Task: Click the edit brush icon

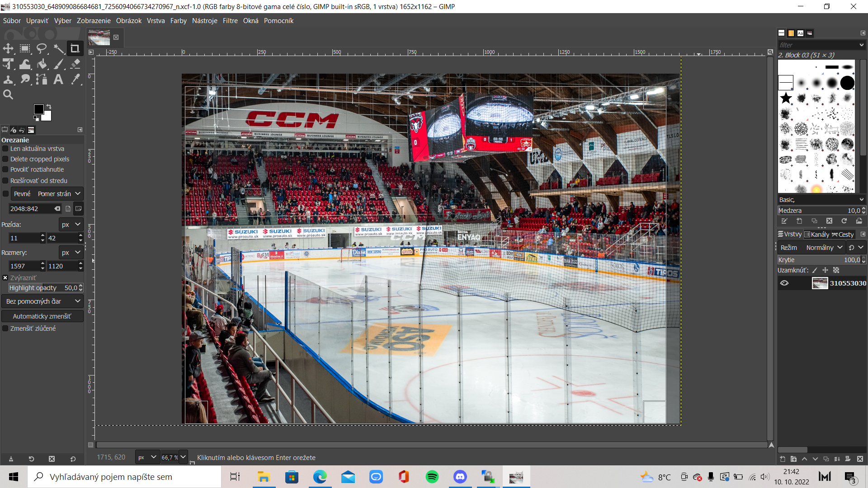Action: pos(784,221)
